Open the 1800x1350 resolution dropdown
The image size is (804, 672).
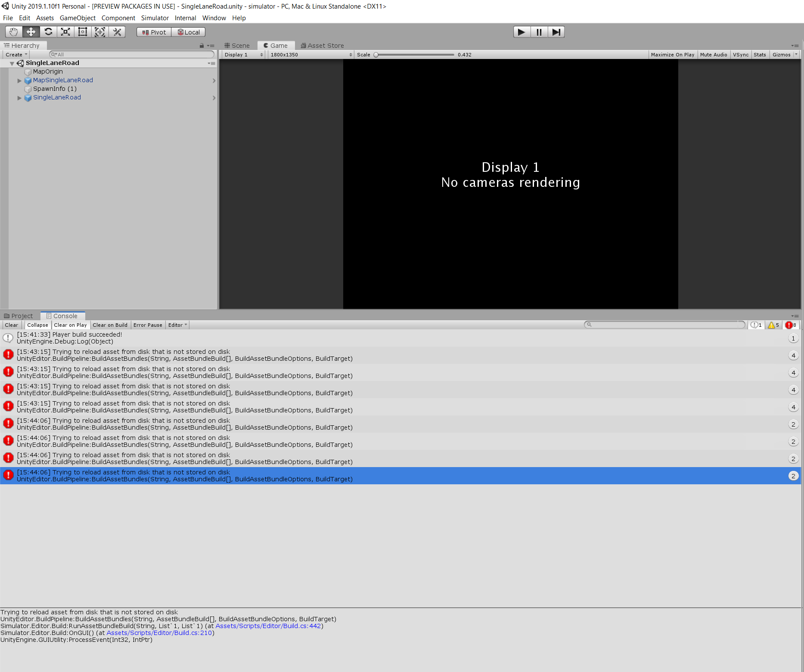(310, 55)
